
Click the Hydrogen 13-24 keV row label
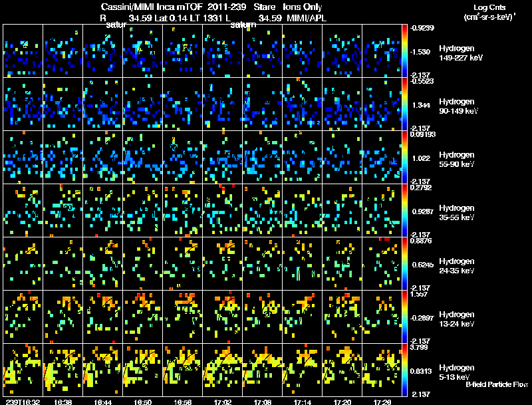[456, 319]
